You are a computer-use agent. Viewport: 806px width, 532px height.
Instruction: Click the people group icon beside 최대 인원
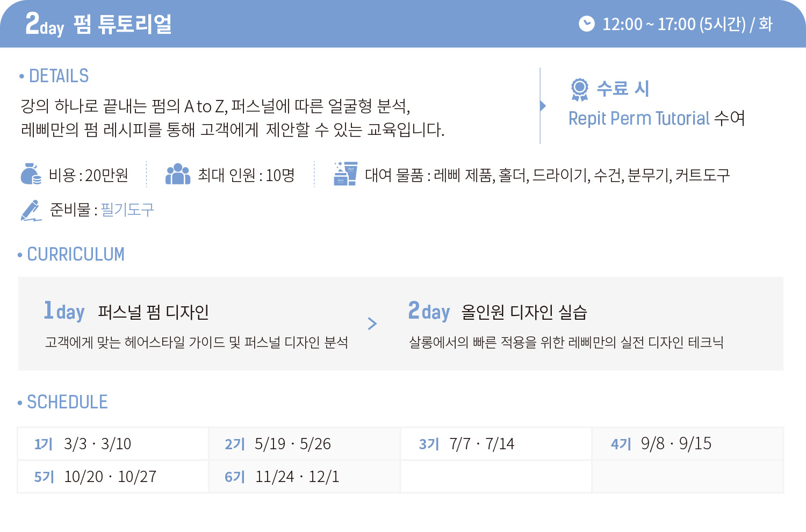tap(178, 174)
